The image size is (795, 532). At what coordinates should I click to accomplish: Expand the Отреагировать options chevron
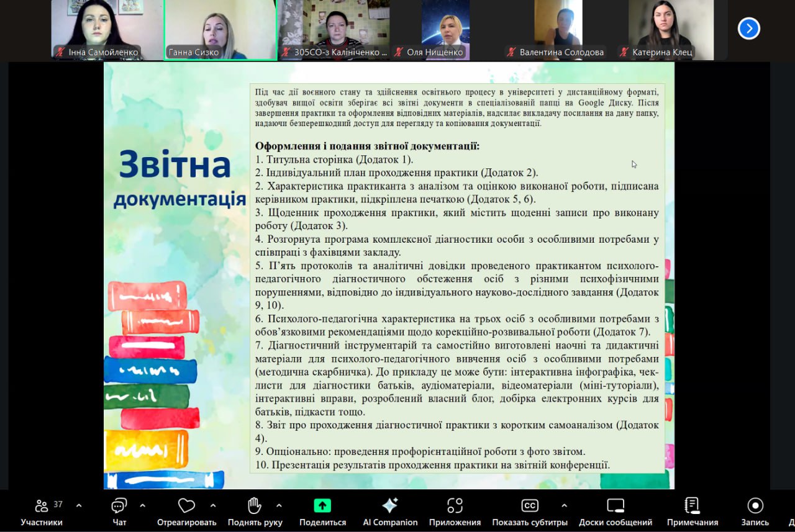[213, 505]
